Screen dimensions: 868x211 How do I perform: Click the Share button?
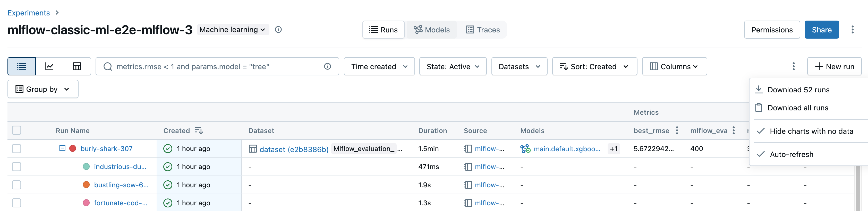tap(821, 30)
